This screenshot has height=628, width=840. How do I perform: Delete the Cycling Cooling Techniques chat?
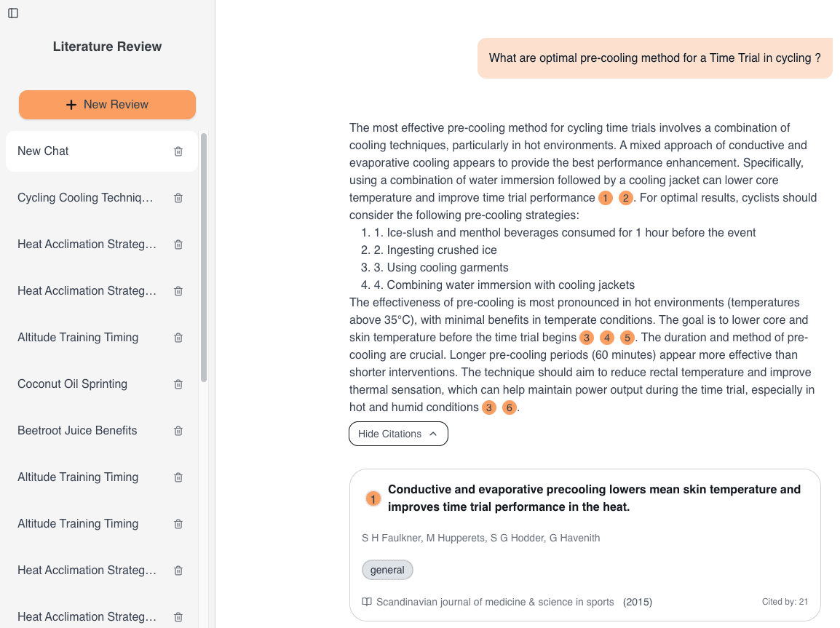(178, 198)
